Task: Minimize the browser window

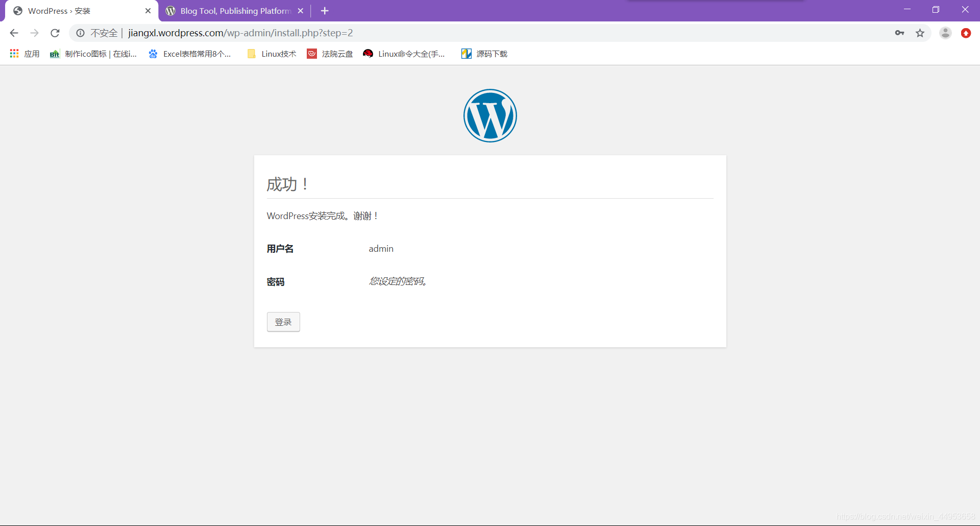Action: tap(907, 10)
